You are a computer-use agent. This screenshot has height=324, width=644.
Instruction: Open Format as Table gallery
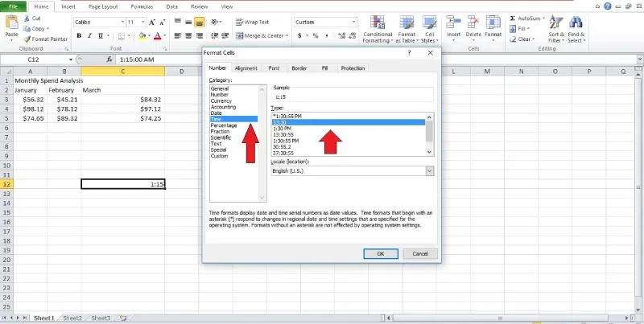click(x=407, y=30)
